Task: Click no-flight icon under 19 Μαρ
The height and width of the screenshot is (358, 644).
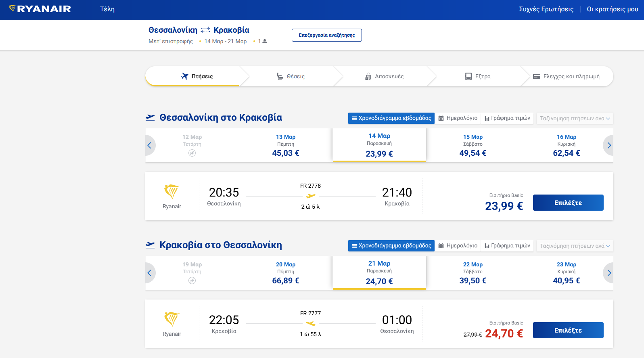Action: click(x=192, y=281)
